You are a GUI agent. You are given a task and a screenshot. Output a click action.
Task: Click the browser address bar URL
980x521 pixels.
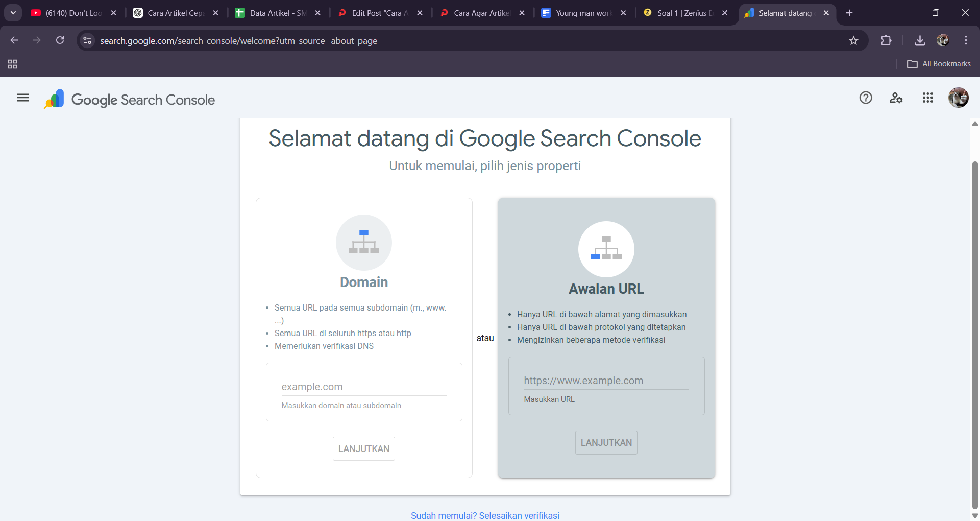click(238, 40)
